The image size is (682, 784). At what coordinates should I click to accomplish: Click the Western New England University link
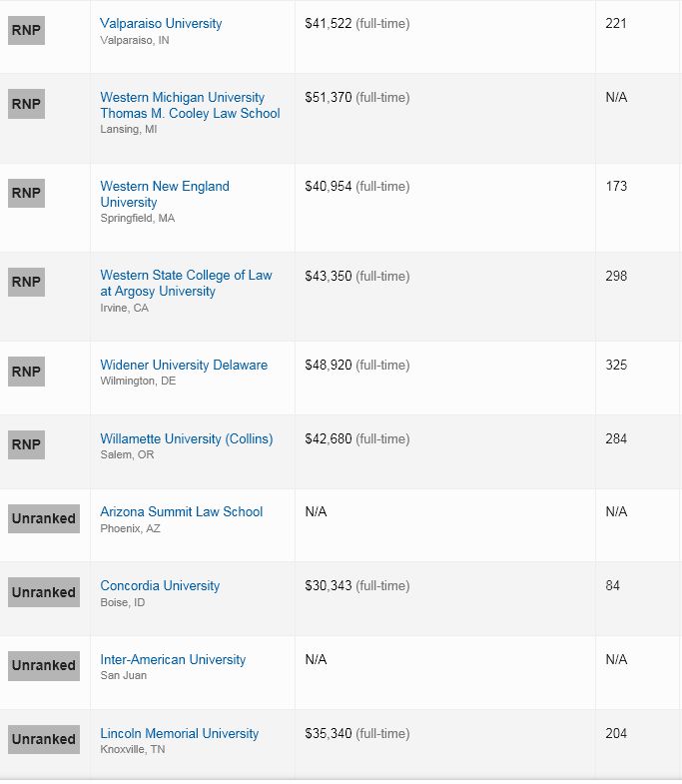(165, 194)
